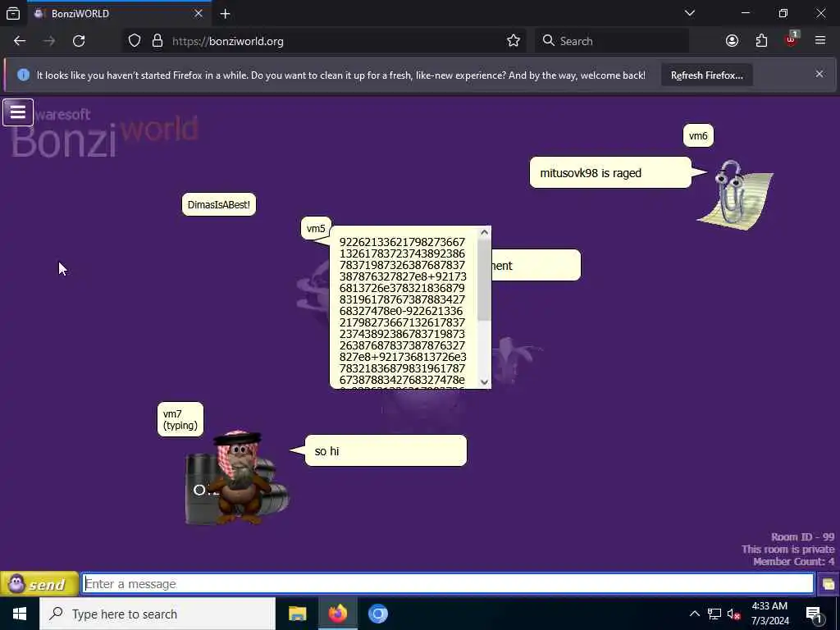Reload the current page

coord(79,41)
